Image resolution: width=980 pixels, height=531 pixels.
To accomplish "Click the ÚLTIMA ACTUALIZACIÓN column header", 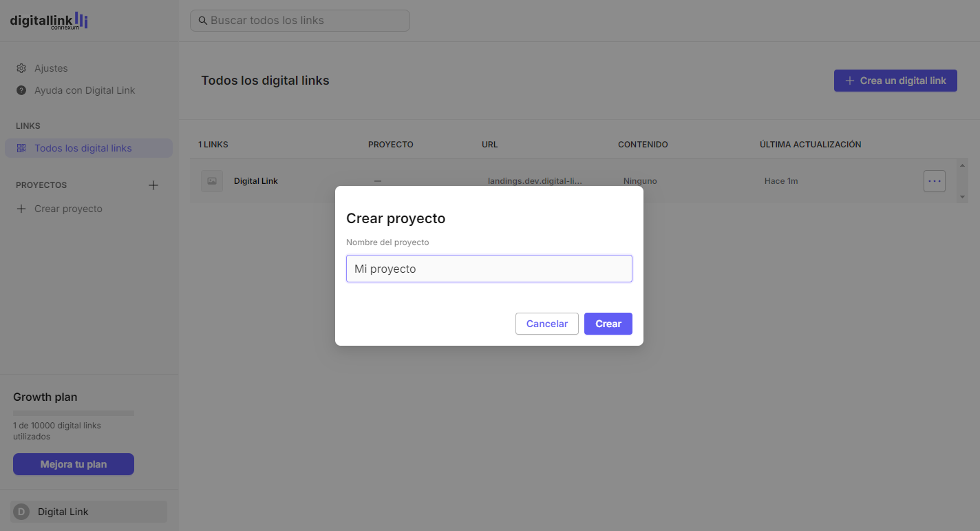I will click(811, 145).
